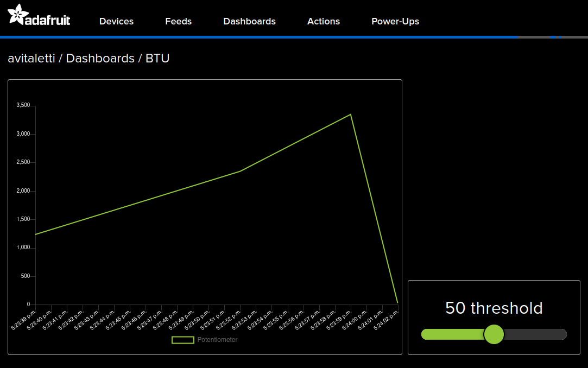Select Power-Ups in the navigation bar
The width and height of the screenshot is (588, 368).
tap(395, 21)
